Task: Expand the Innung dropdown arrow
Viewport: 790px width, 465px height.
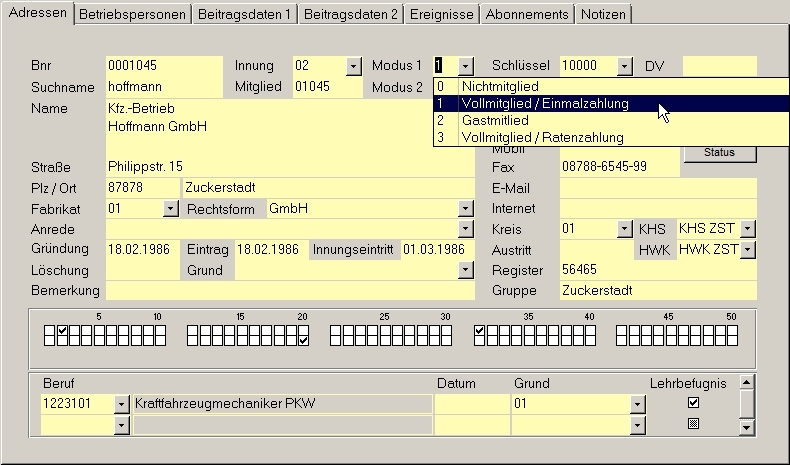Action: pos(353,66)
